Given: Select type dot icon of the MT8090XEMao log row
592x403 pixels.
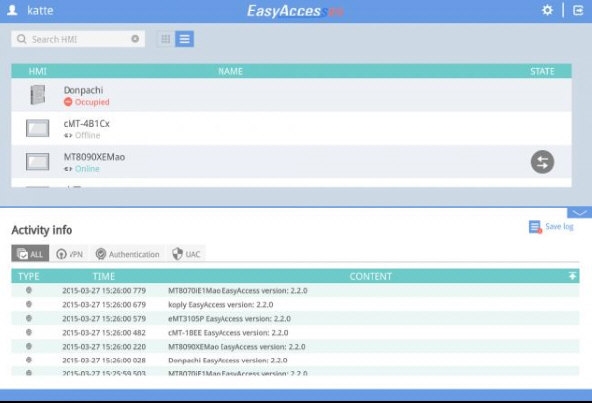Looking at the screenshot, I should tap(29, 346).
